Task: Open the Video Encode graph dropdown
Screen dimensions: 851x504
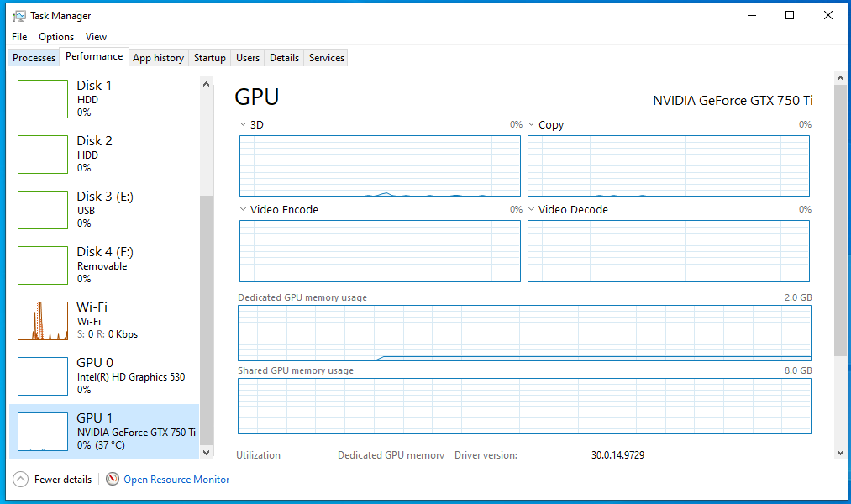Action: point(242,209)
